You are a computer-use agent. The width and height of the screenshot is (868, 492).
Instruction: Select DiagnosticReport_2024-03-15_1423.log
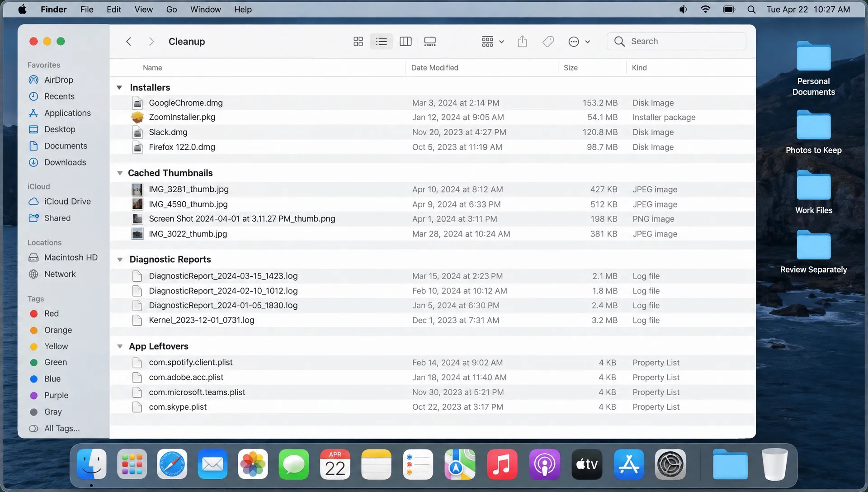(x=433, y=276)
